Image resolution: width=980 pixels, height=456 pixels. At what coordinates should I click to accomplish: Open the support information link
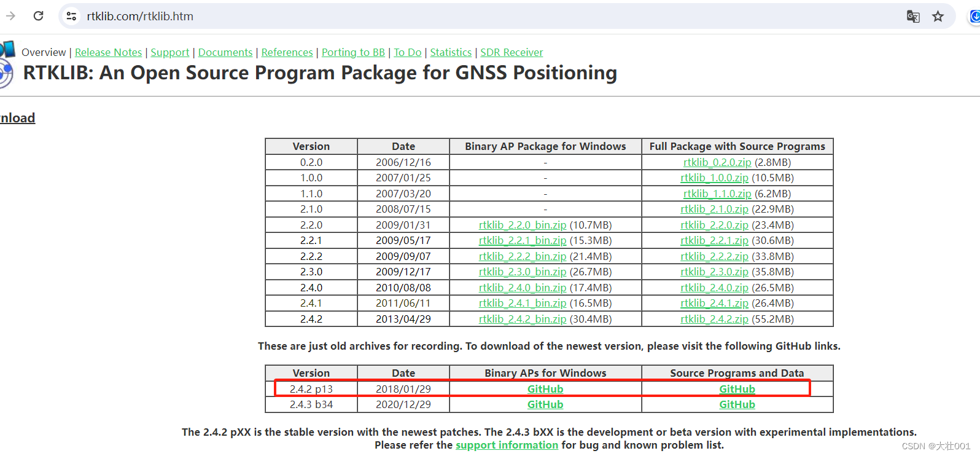507,445
